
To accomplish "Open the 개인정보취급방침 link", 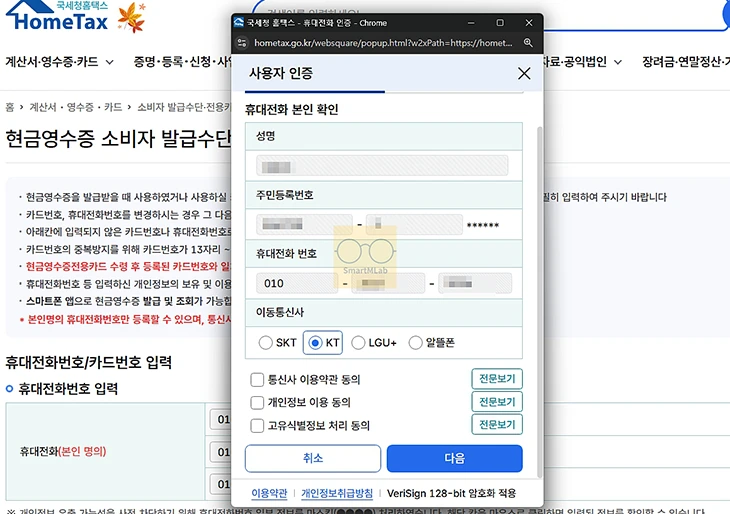I will pos(337,493).
